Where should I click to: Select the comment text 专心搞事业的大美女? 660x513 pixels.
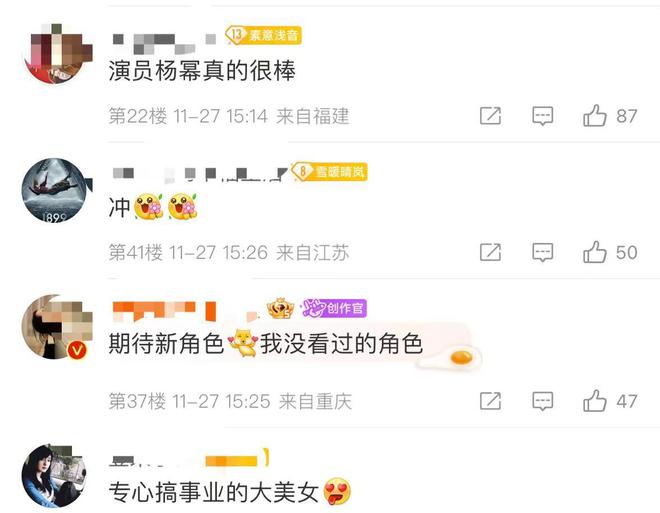tap(213, 492)
